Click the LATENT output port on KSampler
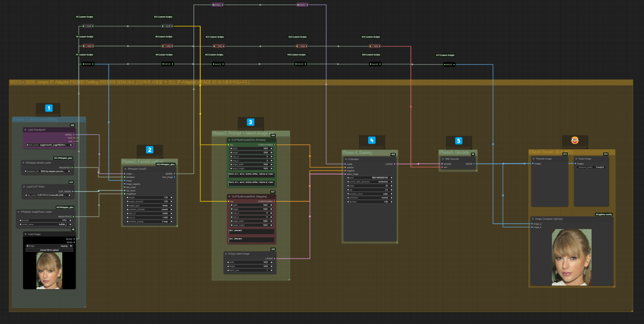The image size is (644, 324). point(395,164)
